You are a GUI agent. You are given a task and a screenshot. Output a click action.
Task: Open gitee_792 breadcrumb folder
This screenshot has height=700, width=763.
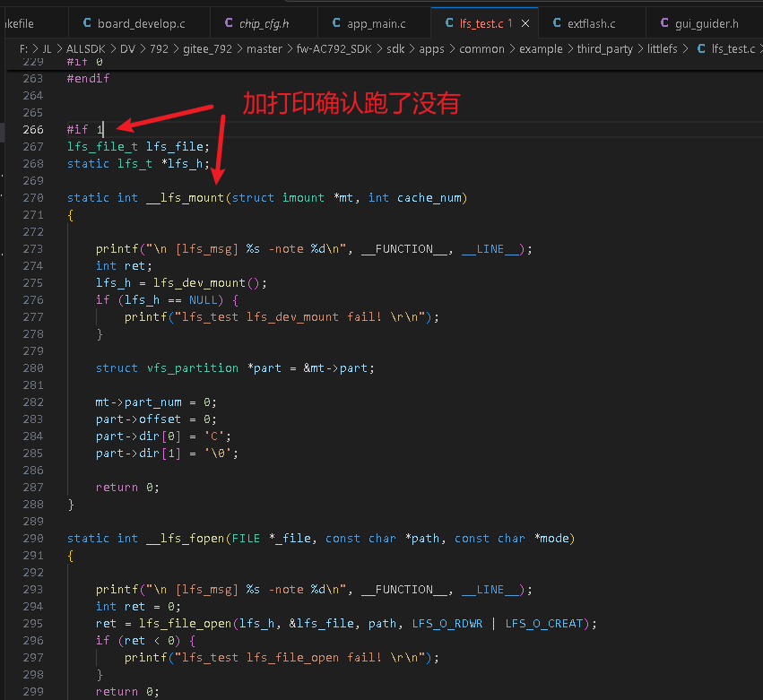207,49
